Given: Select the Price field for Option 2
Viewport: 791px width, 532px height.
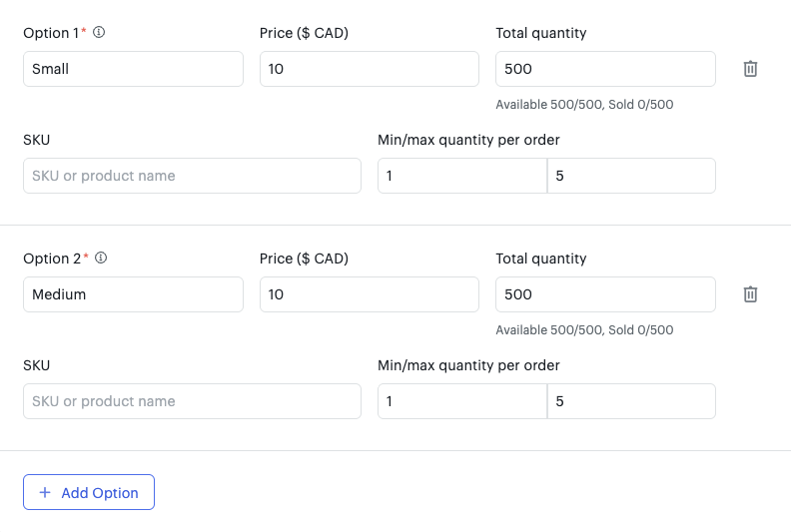Looking at the screenshot, I should click(x=370, y=294).
